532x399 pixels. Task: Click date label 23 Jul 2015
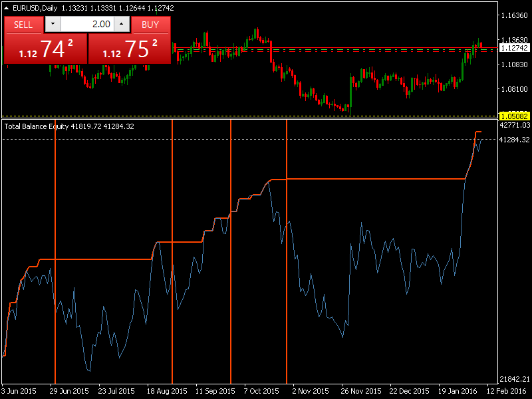click(116, 391)
